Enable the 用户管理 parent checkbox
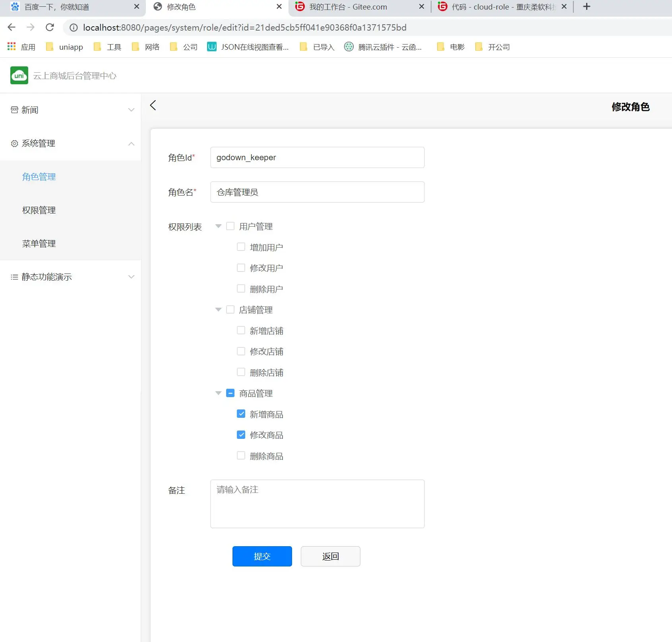Image resolution: width=672 pixels, height=642 pixels. click(x=230, y=226)
